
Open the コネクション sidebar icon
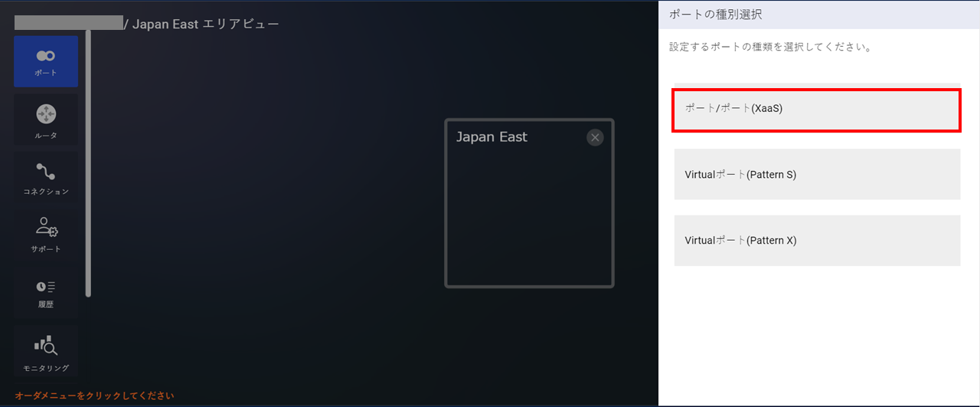point(46,178)
